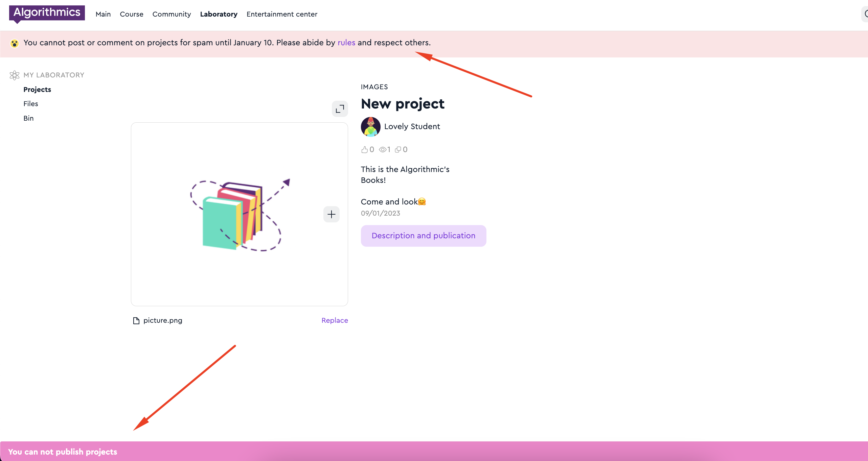
Task: Click the Algorithmics logo
Action: 47,13
